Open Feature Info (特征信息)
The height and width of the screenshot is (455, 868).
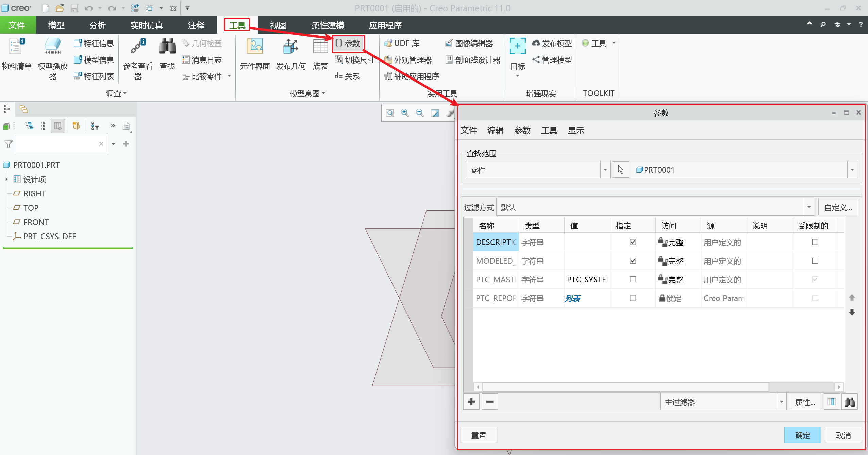pos(94,43)
